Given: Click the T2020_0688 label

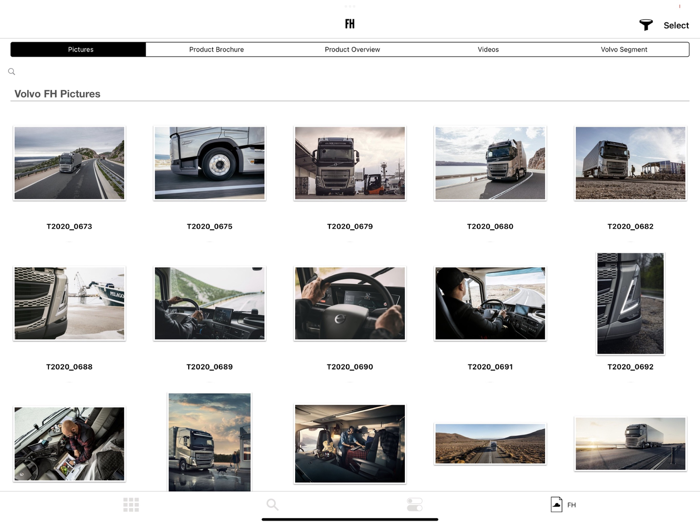Looking at the screenshot, I should (69, 367).
